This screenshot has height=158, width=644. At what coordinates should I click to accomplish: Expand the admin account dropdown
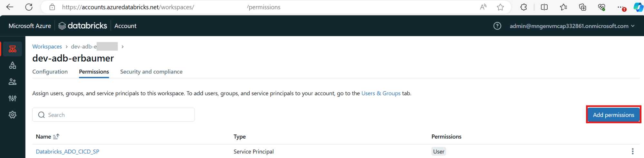point(572,26)
